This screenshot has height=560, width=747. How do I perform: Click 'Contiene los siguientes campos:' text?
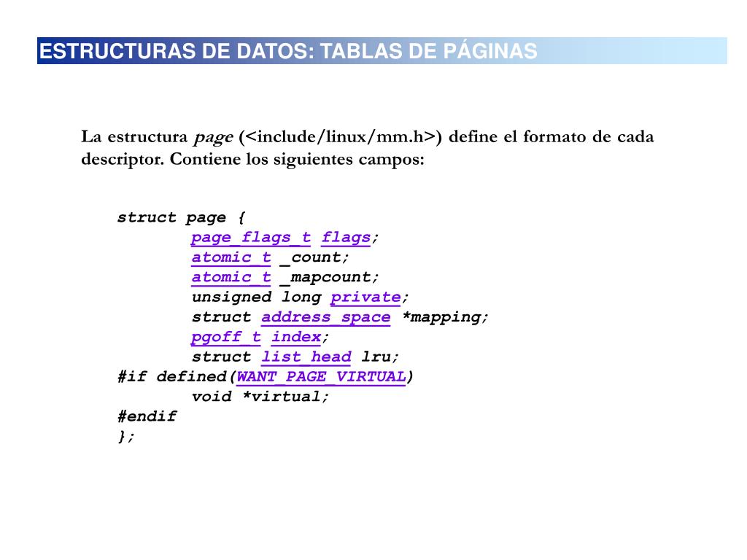coord(297,160)
